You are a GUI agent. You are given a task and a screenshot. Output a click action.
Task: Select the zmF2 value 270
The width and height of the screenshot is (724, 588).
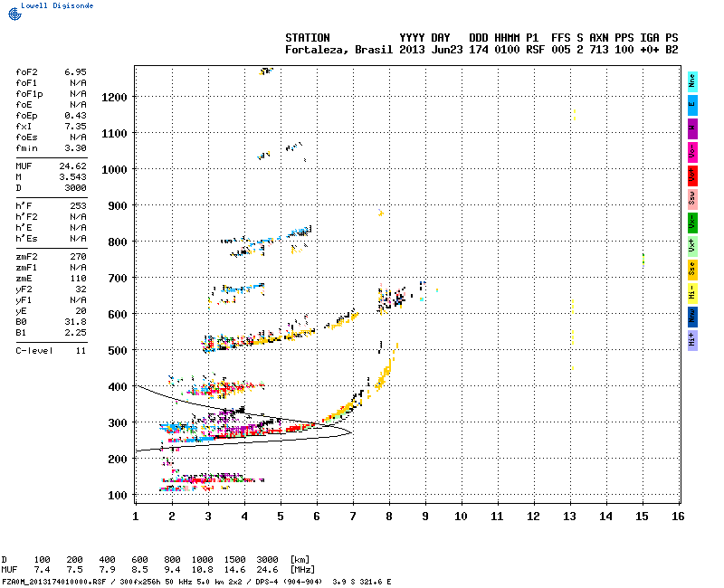(x=79, y=257)
